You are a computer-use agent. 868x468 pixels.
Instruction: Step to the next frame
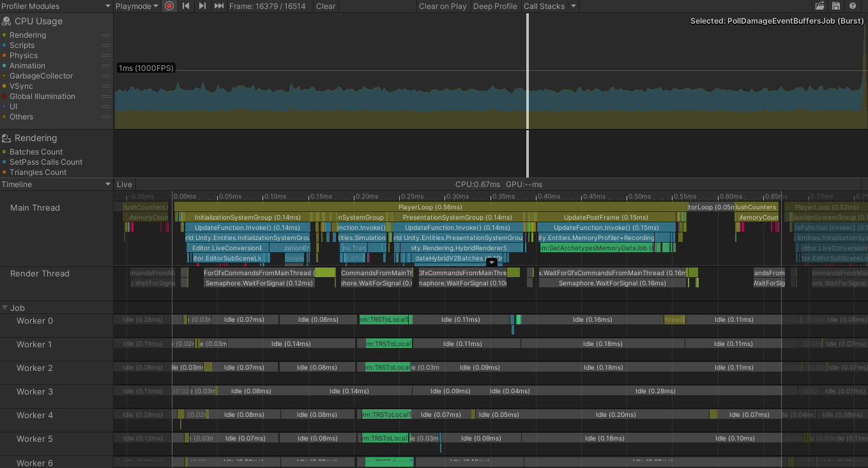pyautogui.click(x=202, y=6)
